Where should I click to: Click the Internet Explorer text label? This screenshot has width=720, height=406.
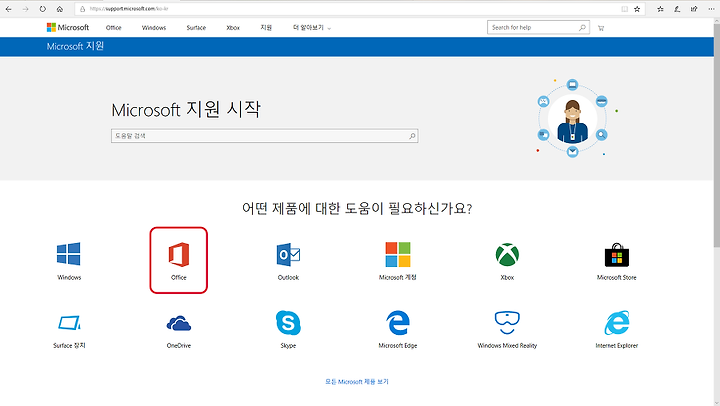pyautogui.click(x=617, y=345)
